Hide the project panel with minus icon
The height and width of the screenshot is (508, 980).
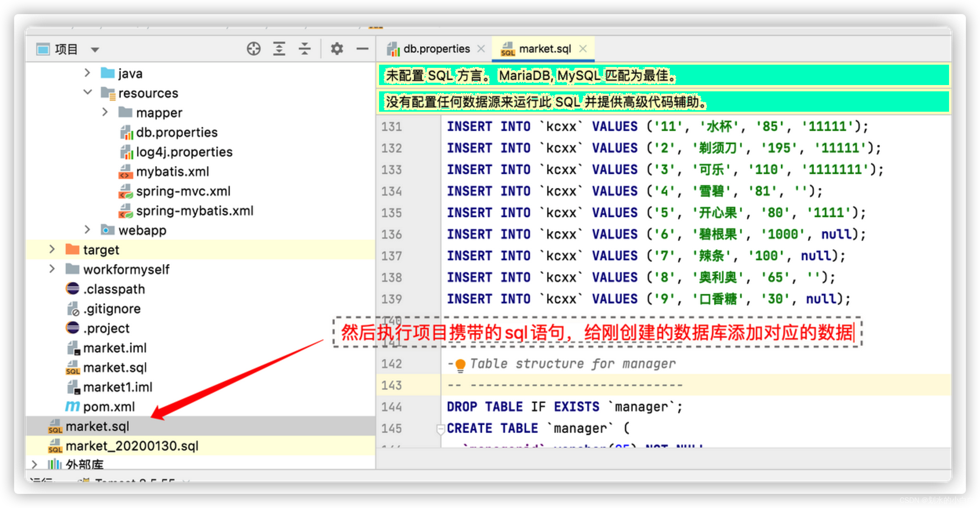click(x=362, y=49)
